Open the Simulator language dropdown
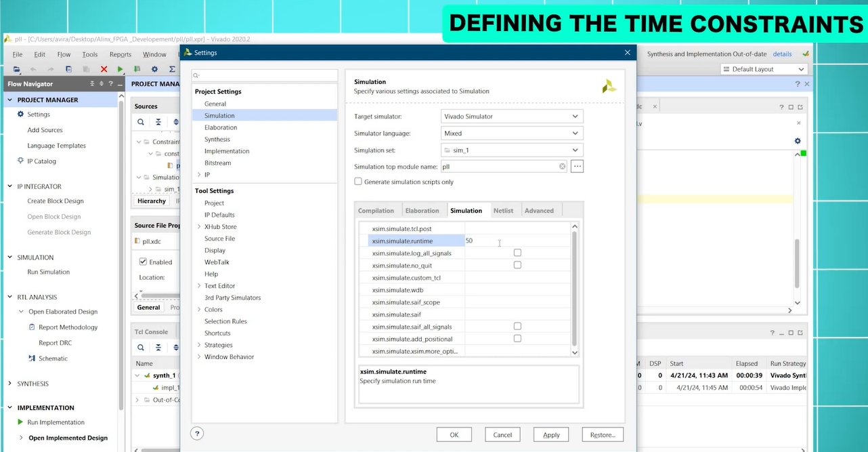This screenshot has width=868, height=452. (512, 133)
